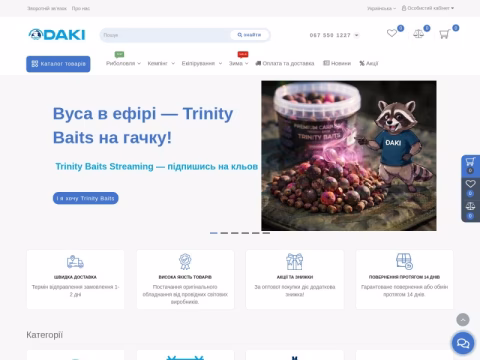Screen dimensions: 480x360
Task: Click the ВИСОКА ЯКІСТЬ ТОВАРІВ heading
Action: click(x=185, y=277)
